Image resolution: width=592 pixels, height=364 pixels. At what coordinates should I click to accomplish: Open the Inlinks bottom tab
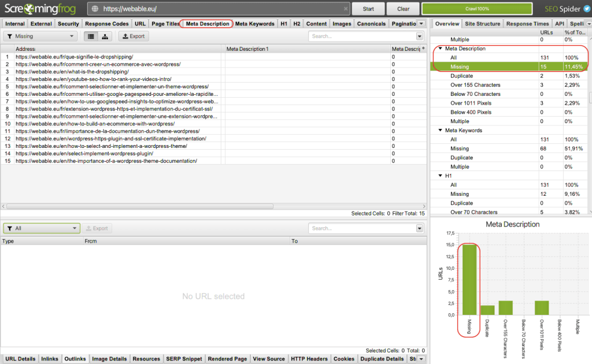click(50, 359)
